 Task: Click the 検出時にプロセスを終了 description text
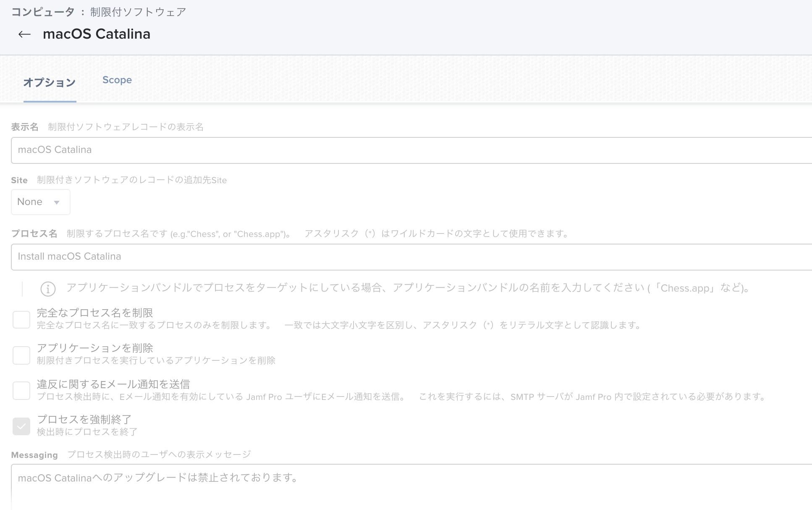(87, 432)
